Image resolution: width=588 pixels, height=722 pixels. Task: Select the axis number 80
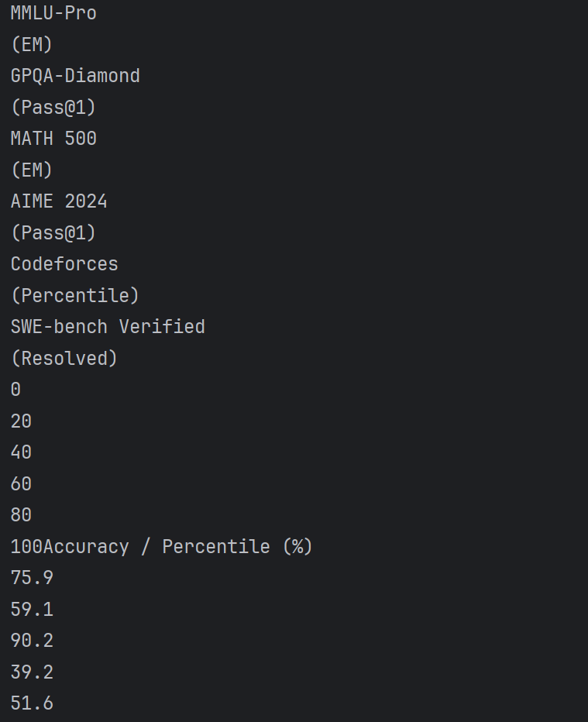coord(21,515)
